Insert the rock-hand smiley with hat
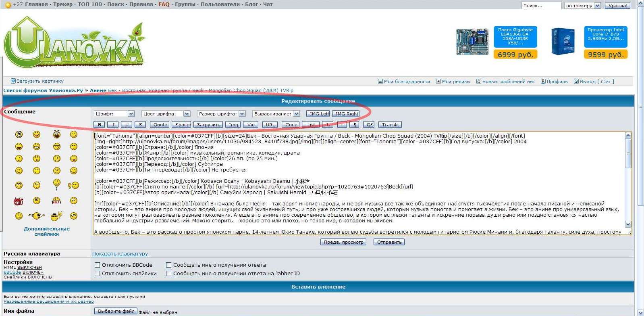Screen dimensions: 644x316 56,216
